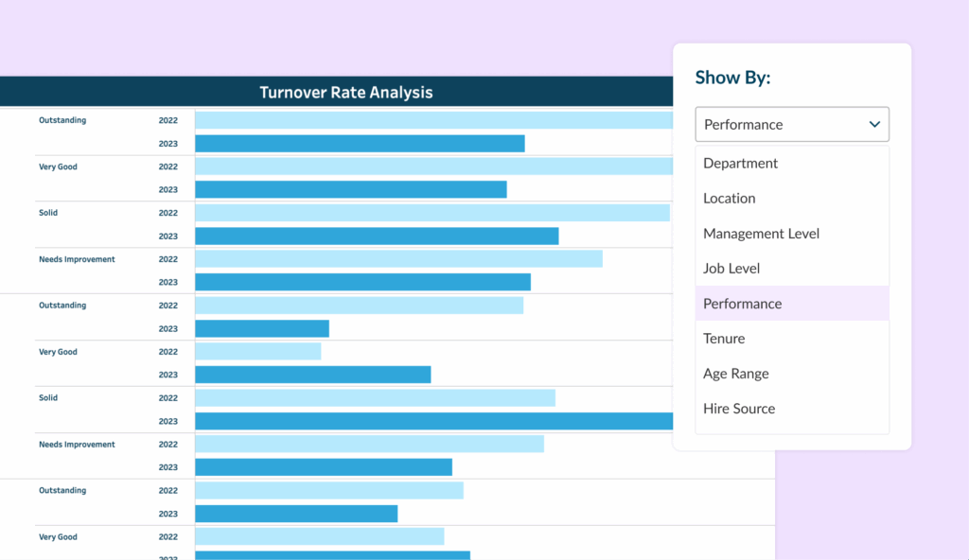Viewport: 969px width, 560px height.
Task: Click the first Very Good 2023 bar
Action: [x=351, y=190]
